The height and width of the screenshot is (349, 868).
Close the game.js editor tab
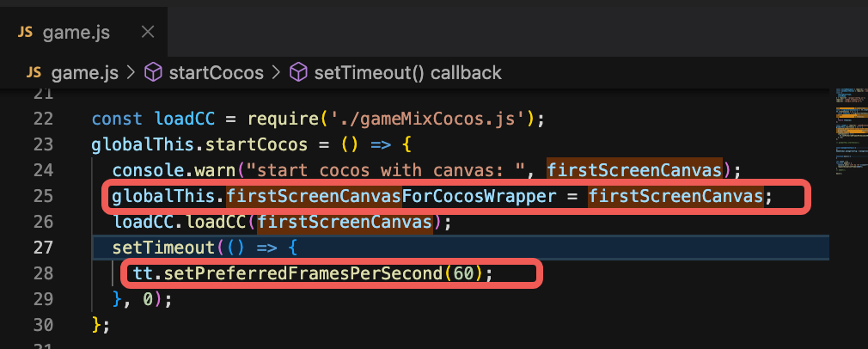pyautogui.click(x=147, y=32)
